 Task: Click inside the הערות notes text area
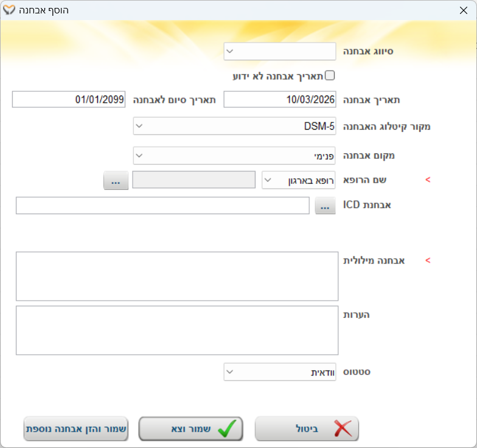[x=177, y=331]
